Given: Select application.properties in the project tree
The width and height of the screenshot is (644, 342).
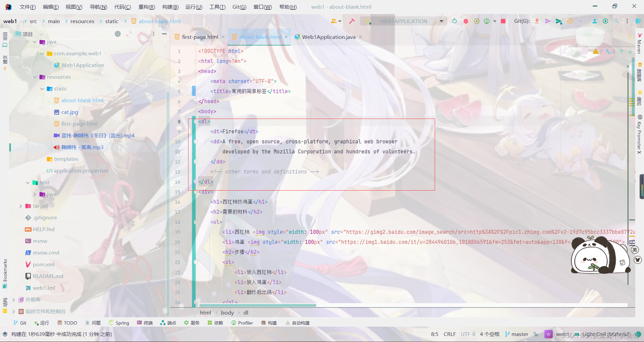Looking at the screenshot, I should pos(81,171).
